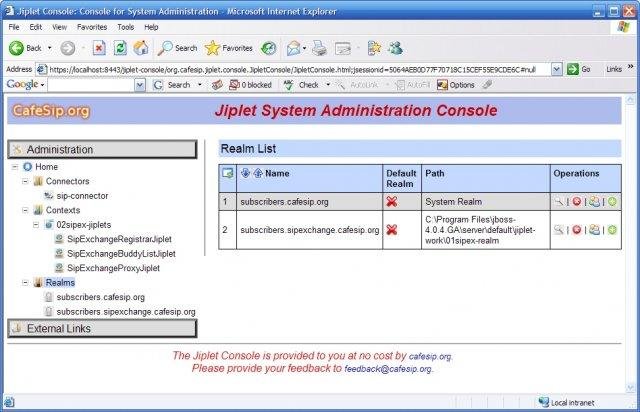Click Google toolbar Search button
The image size is (640, 412).
coord(172,85)
